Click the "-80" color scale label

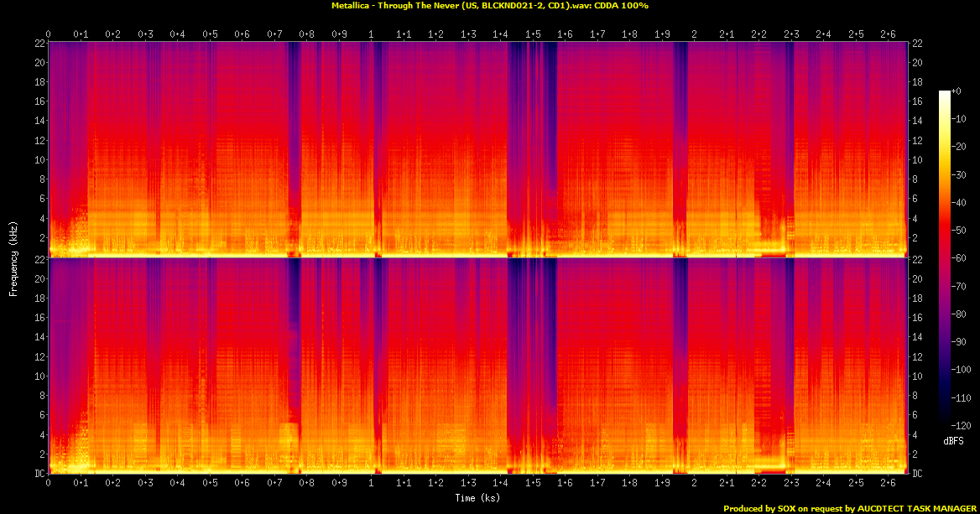coord(958,314)
